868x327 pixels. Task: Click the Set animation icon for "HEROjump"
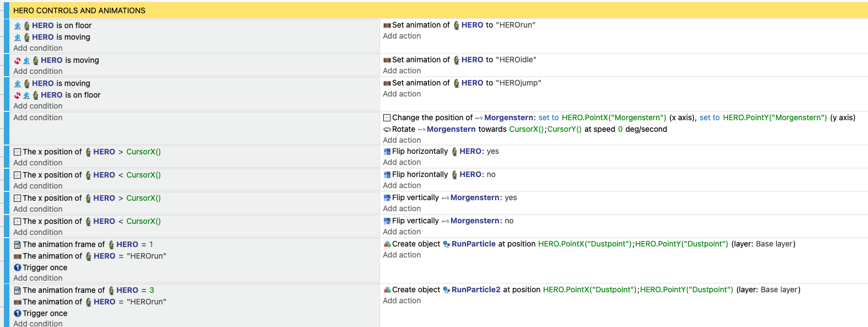(x=387, y=83)
